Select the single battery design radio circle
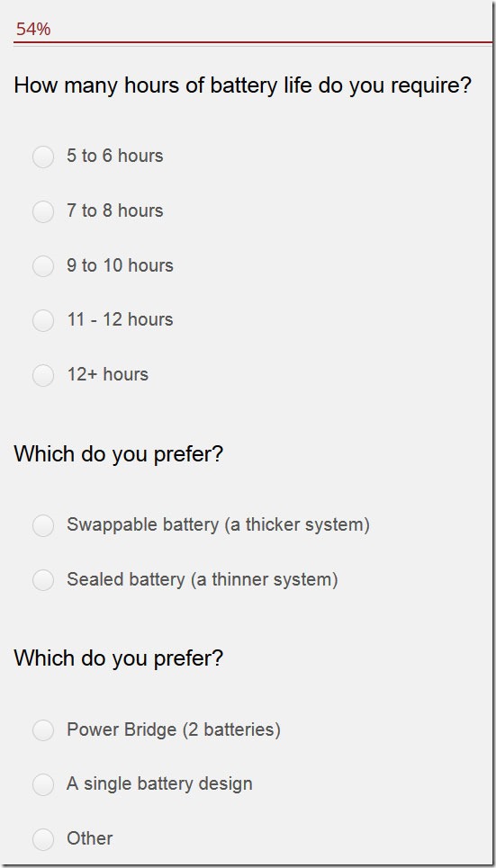Viewport: 496px width, 868px height. [43, 784]
